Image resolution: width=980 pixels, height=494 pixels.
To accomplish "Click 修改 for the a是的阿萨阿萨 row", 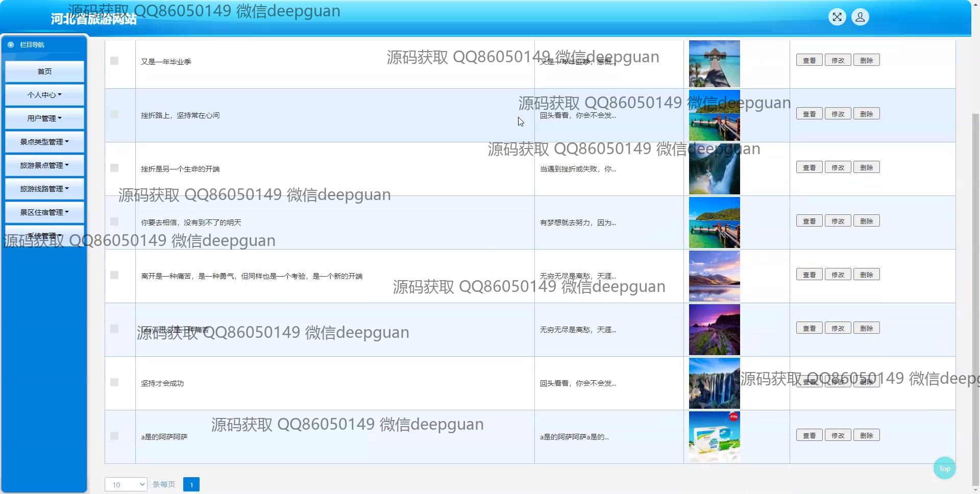I will (838, 435).
